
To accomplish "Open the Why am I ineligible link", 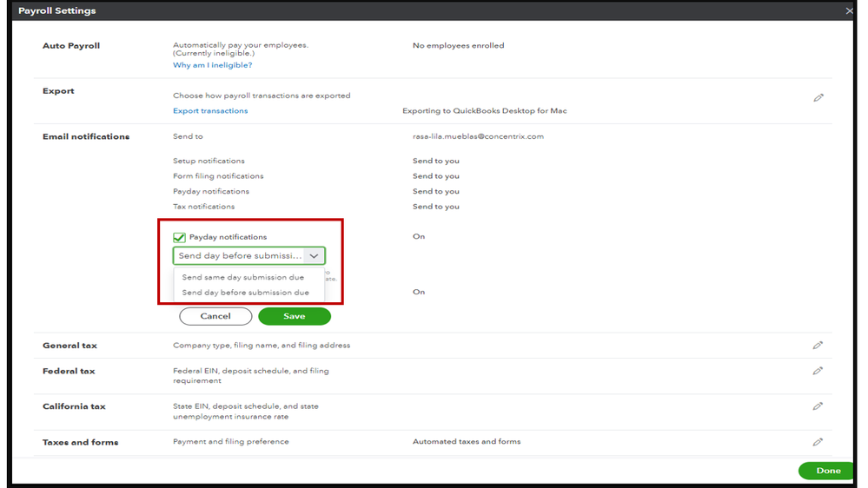I will click(213, 65).
